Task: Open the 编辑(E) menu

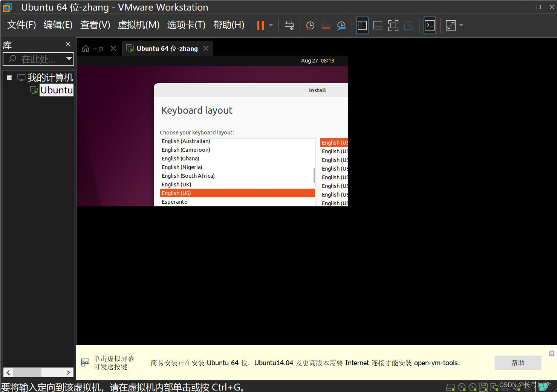Action: click(x=58, y=25)
